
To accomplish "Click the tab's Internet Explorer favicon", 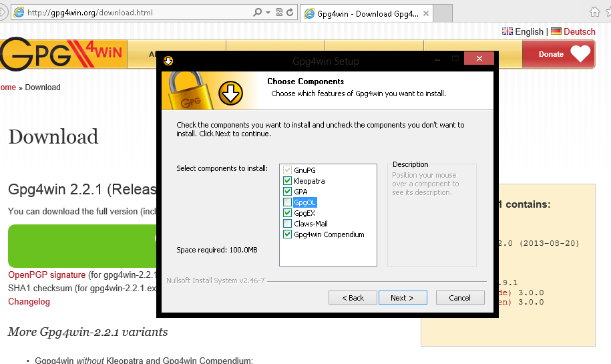I will pyautogui.click(x=309, y=13).
